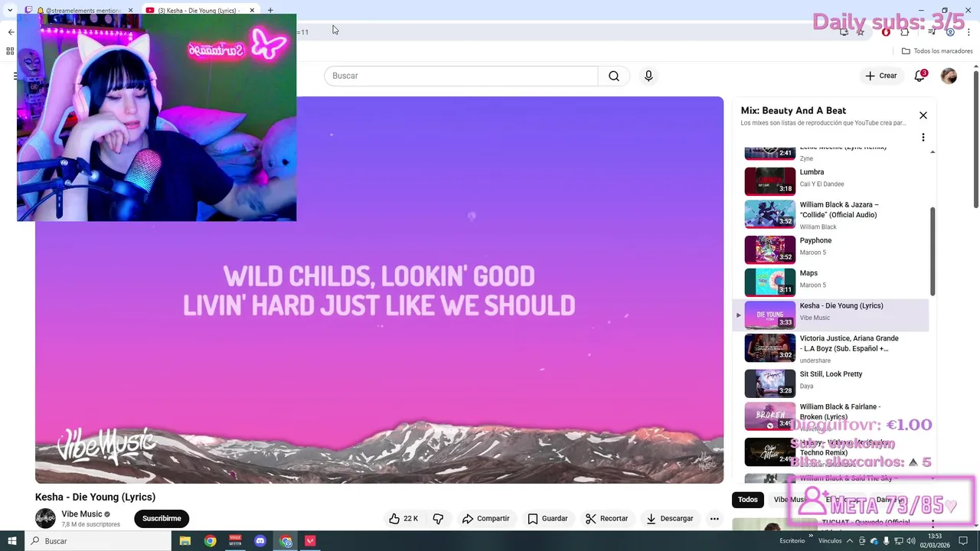Like the video with thumbs-up 22 K
This screenshot has width=980, height=551.
[x=403, y=519]
